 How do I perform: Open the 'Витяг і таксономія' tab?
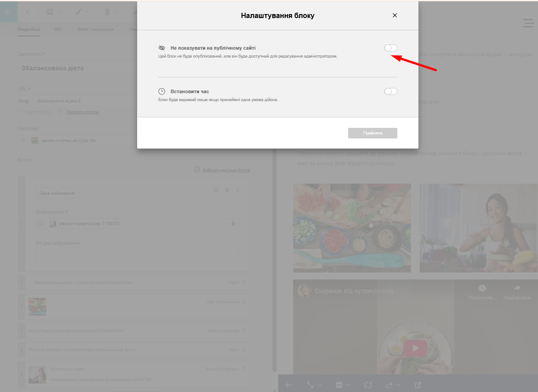[x=95, y=29]
